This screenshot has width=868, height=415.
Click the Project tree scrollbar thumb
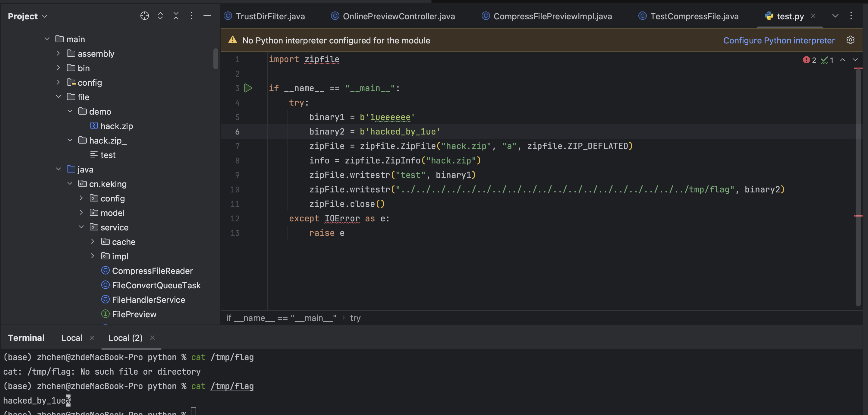point(216,59)
